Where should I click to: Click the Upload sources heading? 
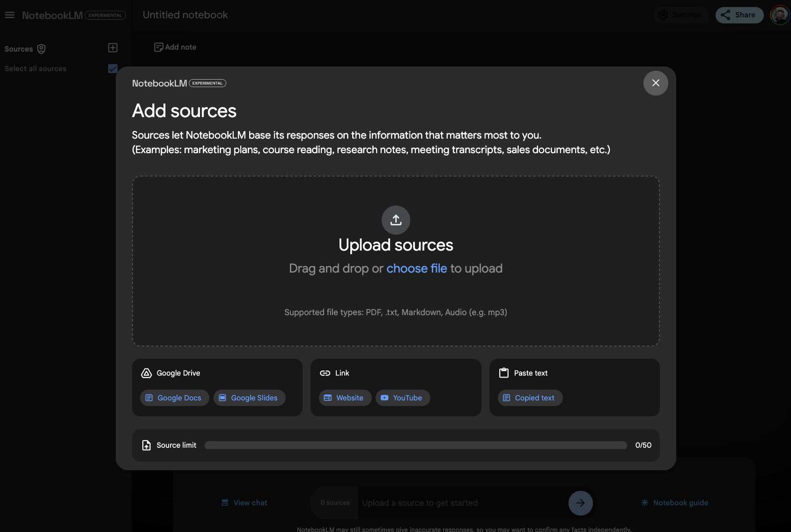click(396, 245)
